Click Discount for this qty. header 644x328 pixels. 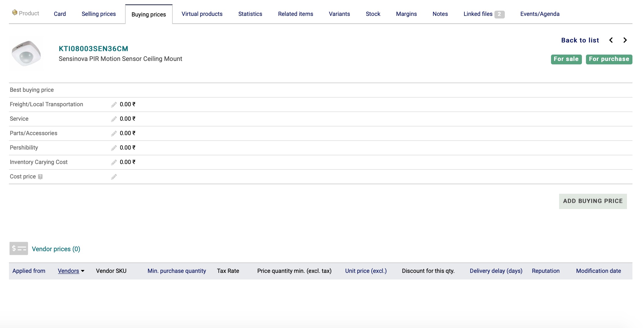(428, 271)
